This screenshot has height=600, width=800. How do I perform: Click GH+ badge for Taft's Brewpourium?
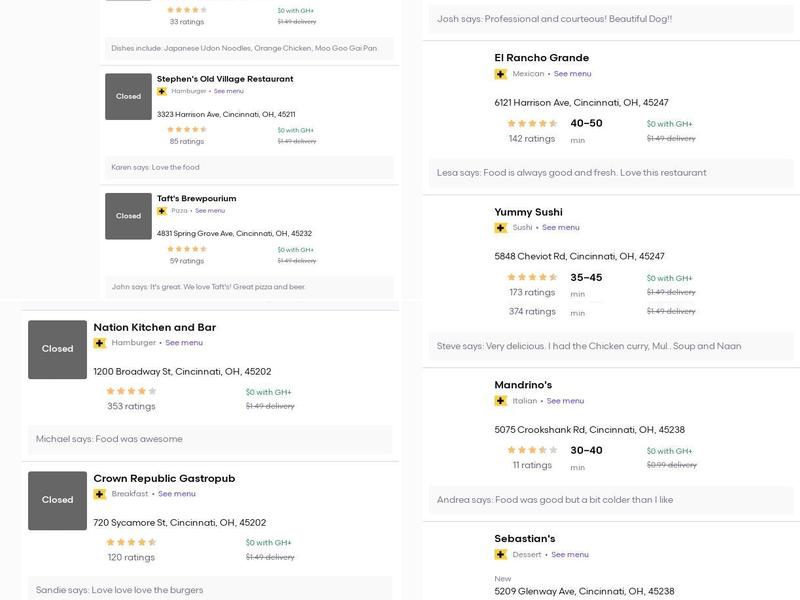coord(162,211)
